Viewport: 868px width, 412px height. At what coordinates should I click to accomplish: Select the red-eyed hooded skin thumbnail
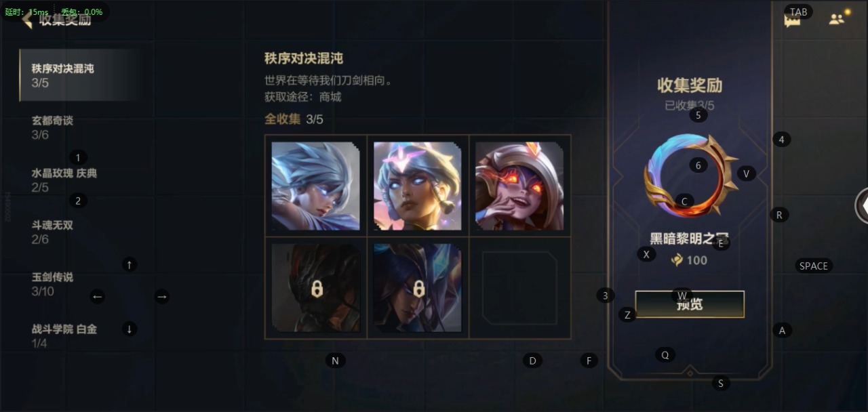click(519, 186)
